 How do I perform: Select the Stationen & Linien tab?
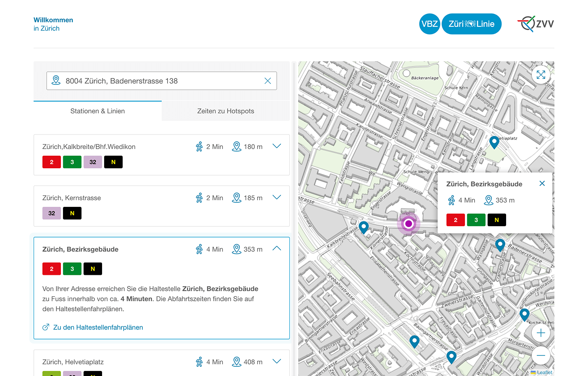(x=97, y=111)
